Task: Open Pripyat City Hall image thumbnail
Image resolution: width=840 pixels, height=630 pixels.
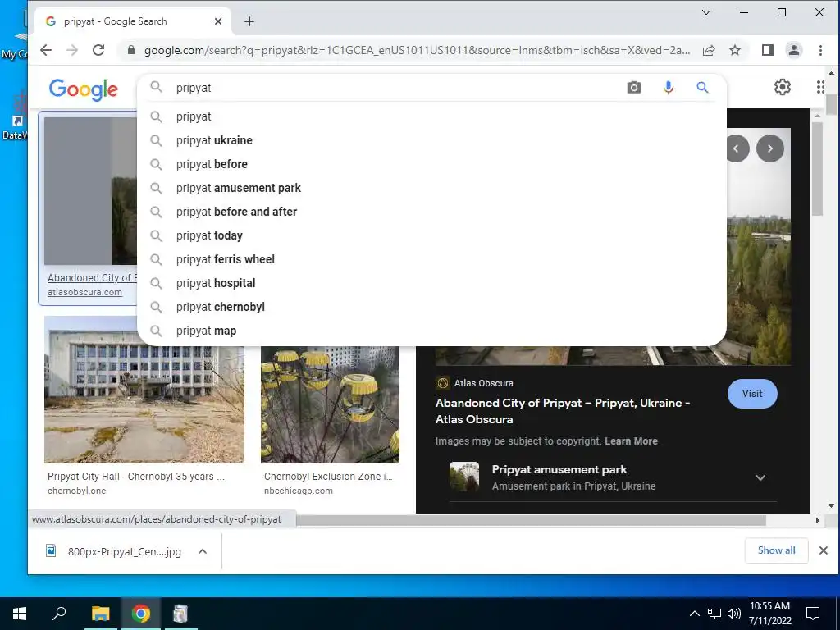Action: tap(144, 390)
